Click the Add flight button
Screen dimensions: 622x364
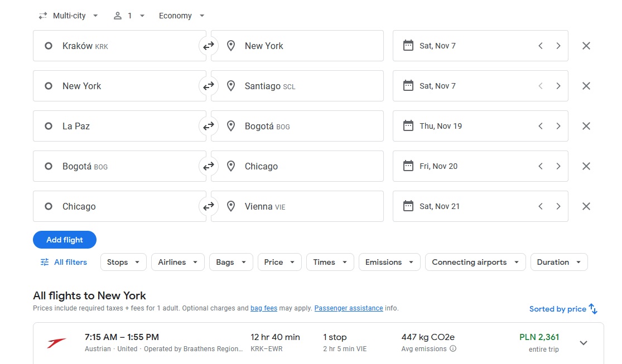[65, 240]
